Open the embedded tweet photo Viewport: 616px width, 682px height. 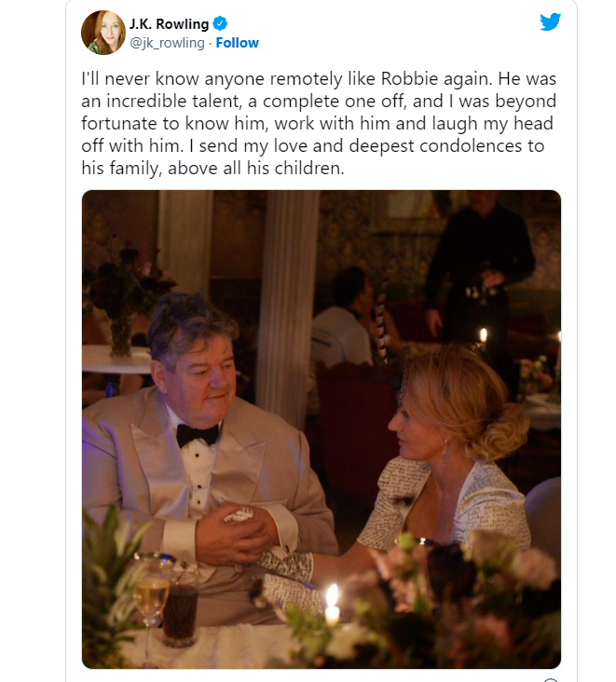(322, 429)
